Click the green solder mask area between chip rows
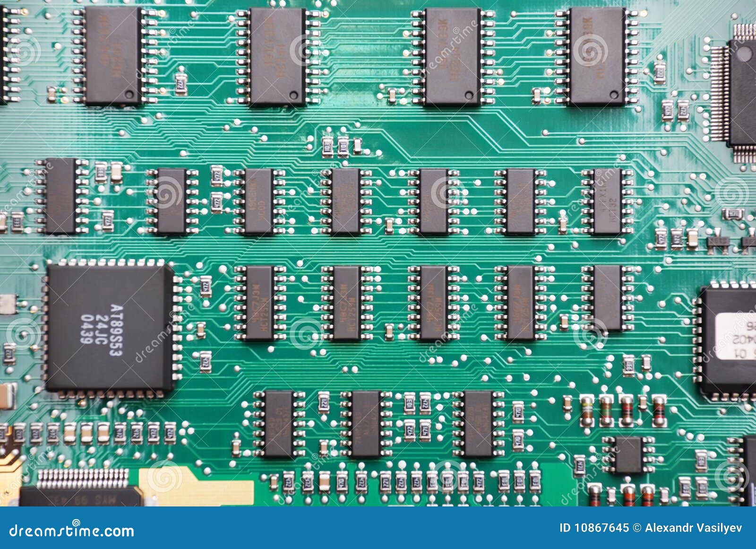 pyautogui.click(x=331, y=255)
